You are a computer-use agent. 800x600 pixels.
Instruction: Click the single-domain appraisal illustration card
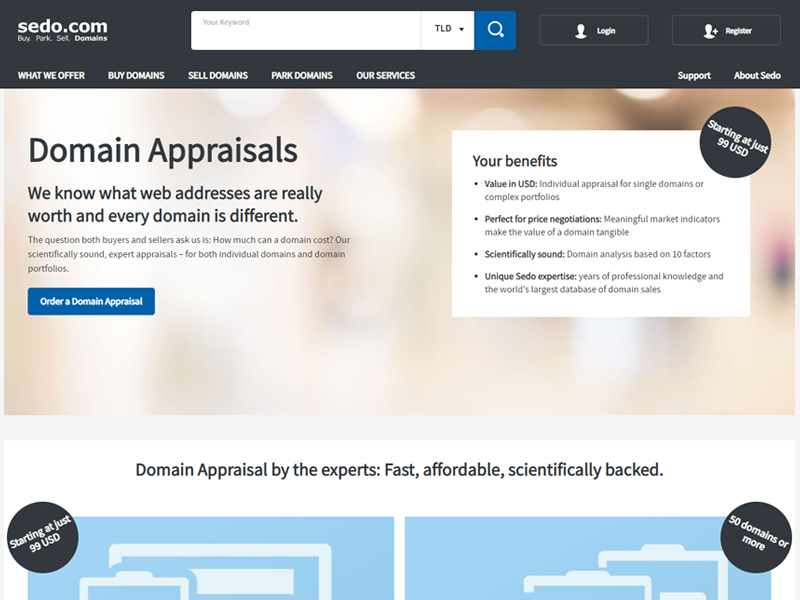pos(211,559)
